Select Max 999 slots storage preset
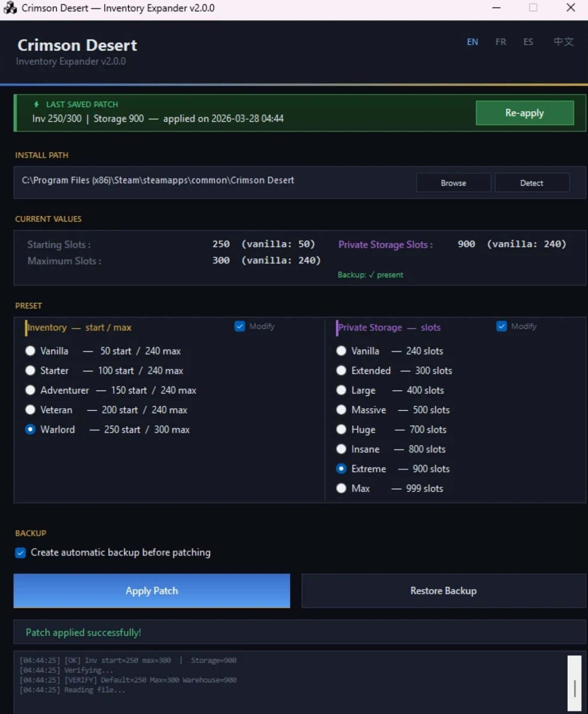This screenshot has height=714, width=588. point(341,488)
